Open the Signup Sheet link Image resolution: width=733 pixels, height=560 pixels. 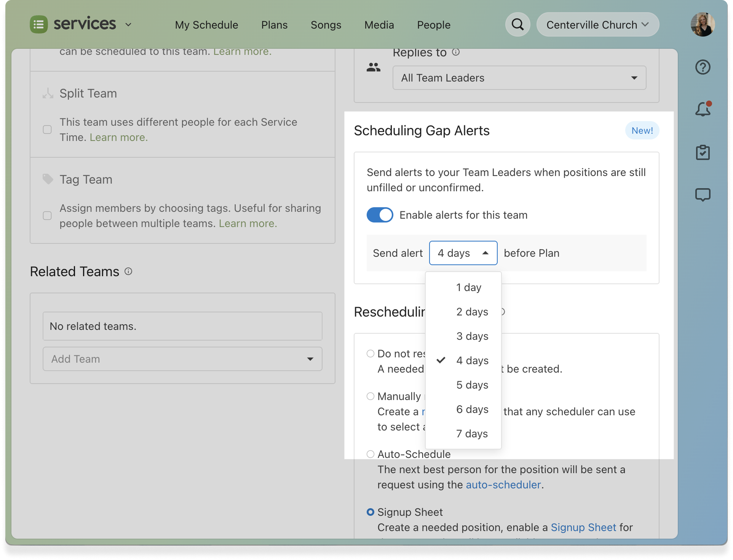click(x=583, y=527)
